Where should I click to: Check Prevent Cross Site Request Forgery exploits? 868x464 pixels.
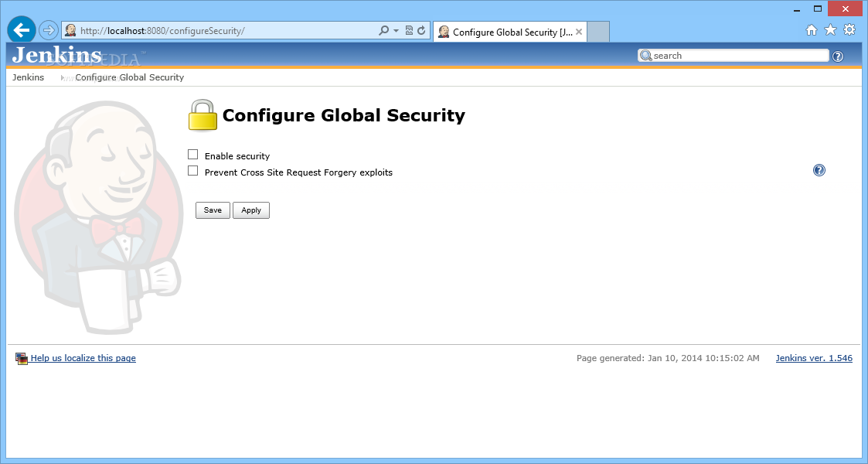point(192,171)
